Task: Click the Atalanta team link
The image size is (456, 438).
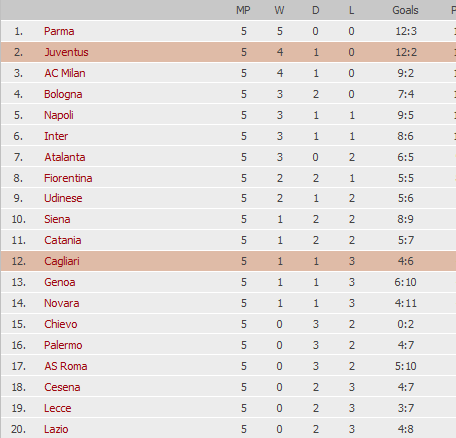Action: (65, 157)
